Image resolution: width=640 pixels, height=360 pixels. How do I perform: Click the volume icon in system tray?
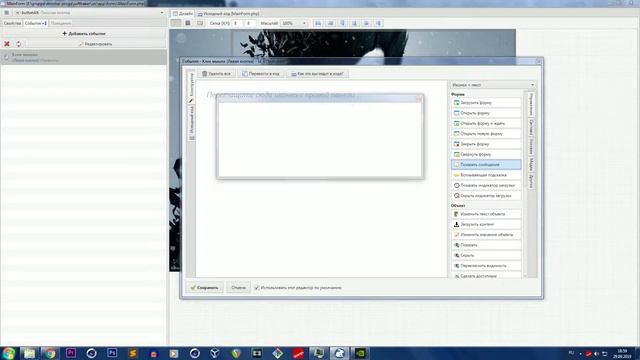click(x=597, y=353)
